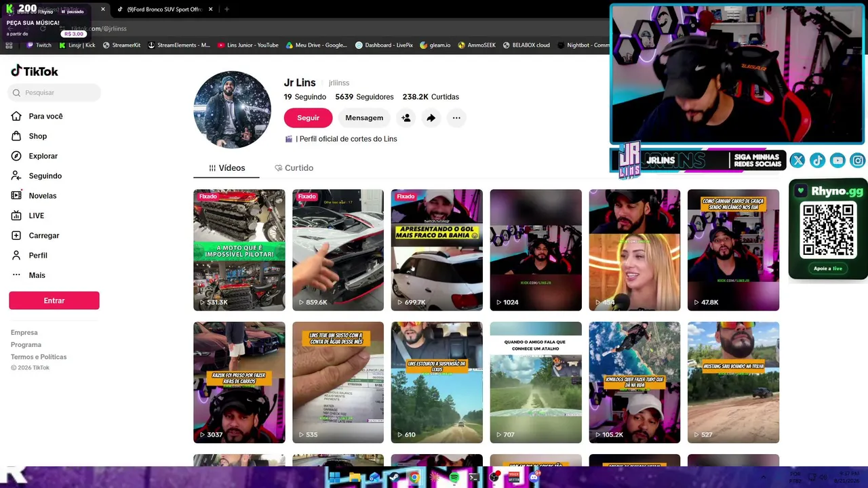Open the StreamElements bookmark

click(x=179, y=45)
